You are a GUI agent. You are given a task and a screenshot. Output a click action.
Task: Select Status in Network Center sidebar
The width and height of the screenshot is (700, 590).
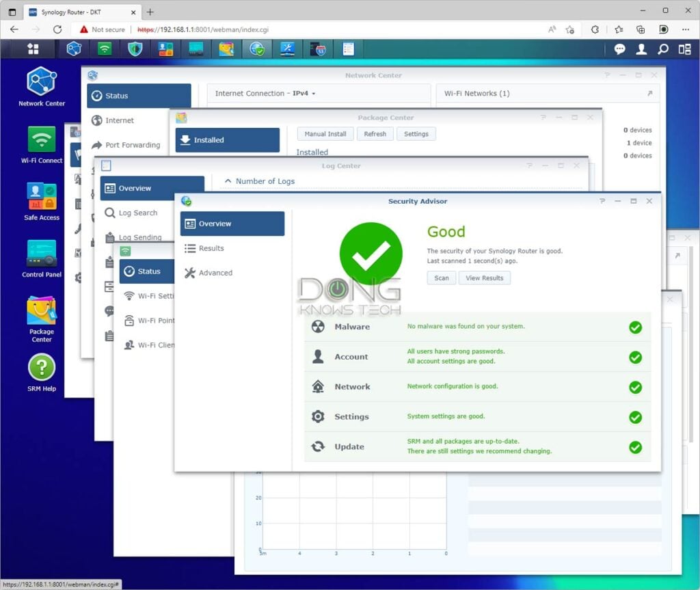click(139, 96)
